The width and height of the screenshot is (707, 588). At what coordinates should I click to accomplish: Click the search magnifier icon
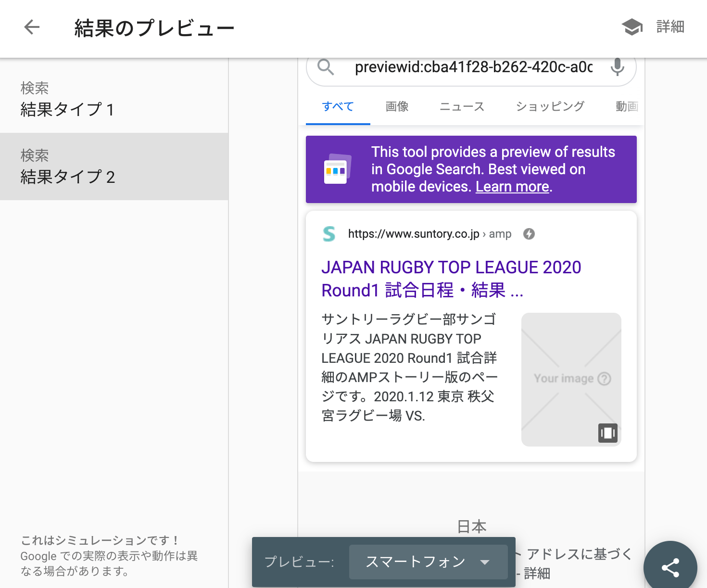[x=326, y=67]
